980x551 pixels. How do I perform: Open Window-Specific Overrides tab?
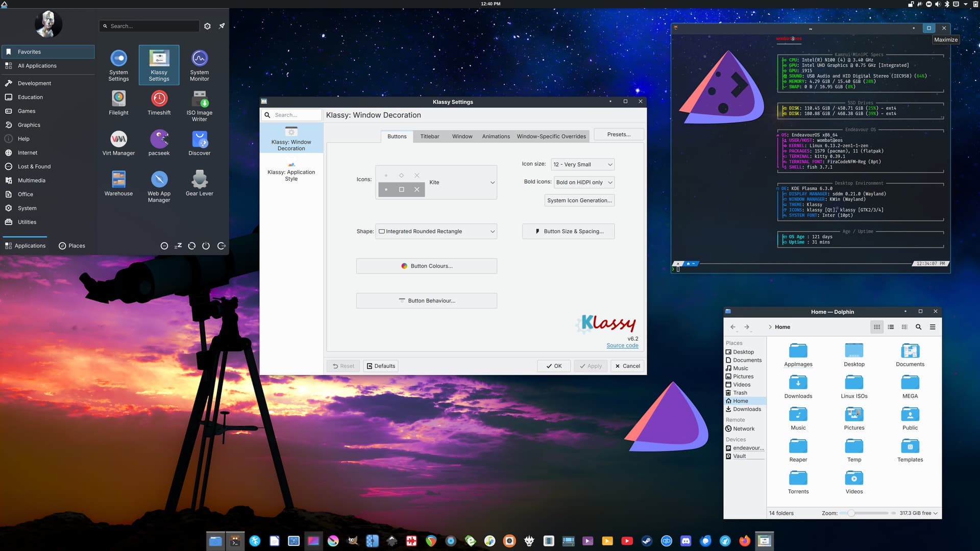pyautogui.click(x=551, y=136)
